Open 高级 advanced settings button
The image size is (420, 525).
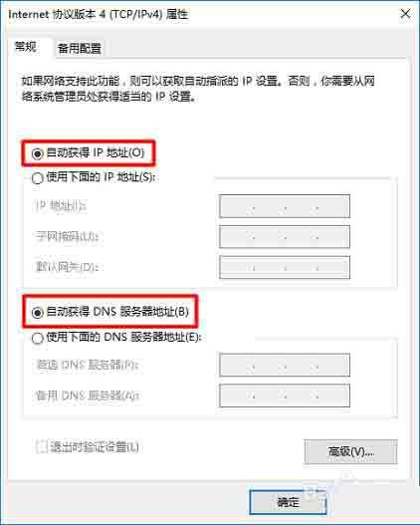pos(350,451)
